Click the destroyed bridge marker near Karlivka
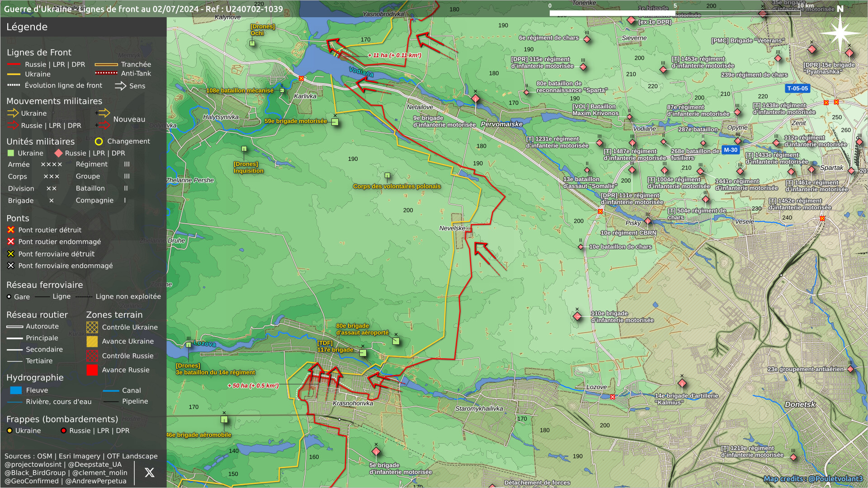Viewport: 868px width, 488px height. point(302,79)
